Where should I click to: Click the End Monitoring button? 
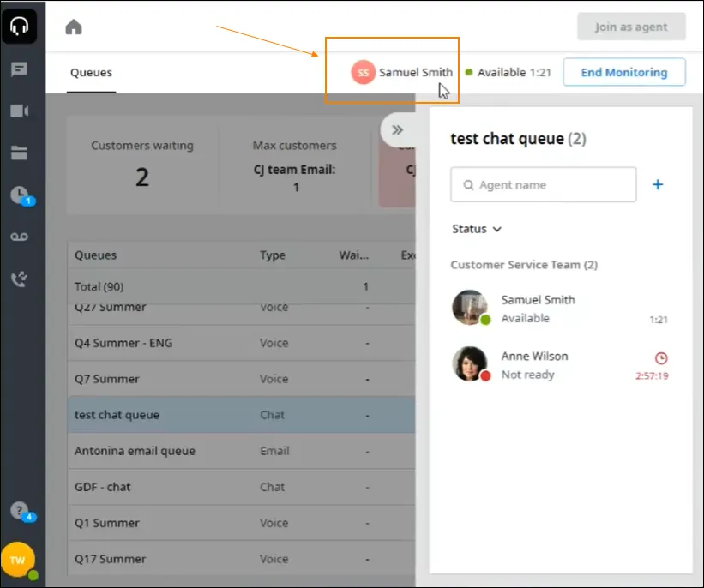coord(624,72)
